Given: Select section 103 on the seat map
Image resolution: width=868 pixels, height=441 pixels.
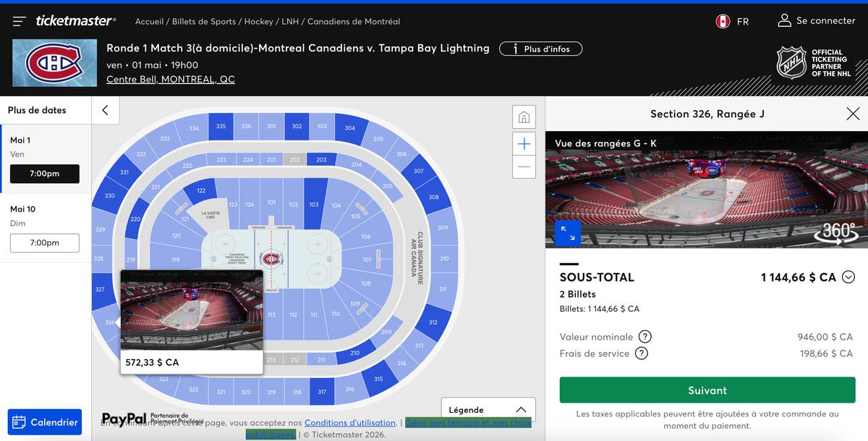Looking at the screenshot, I should 314,204.
